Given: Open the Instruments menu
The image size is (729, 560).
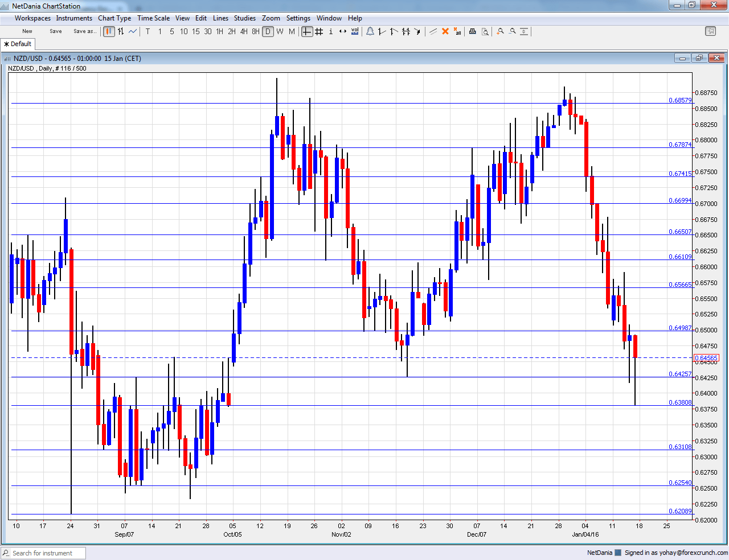Looking at the screenshot, I should (74, 18).
